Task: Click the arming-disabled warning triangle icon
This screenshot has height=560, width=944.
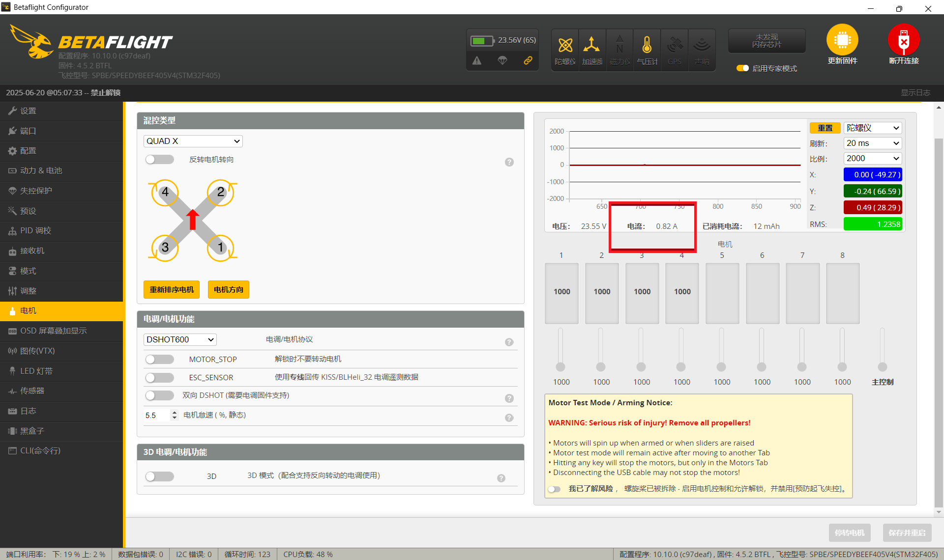Action: 477,60
